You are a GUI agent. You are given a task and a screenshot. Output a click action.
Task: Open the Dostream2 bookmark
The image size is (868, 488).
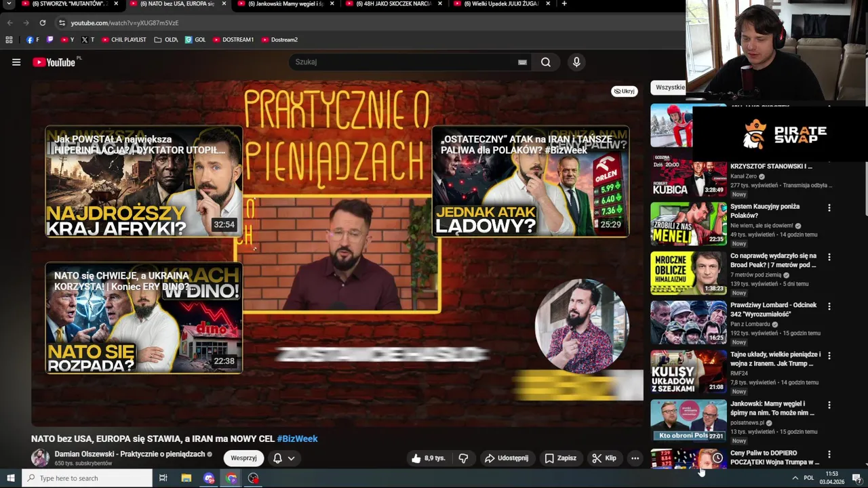279,40
